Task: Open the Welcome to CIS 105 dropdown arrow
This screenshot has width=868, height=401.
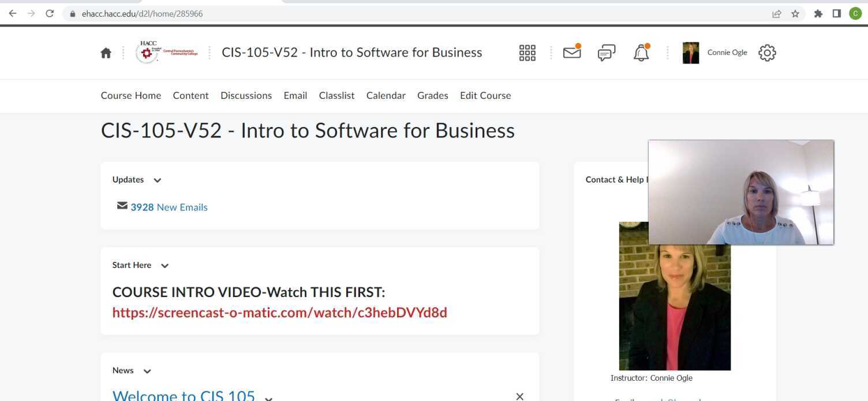Action: pyautogui.click(x=268, y=399)
